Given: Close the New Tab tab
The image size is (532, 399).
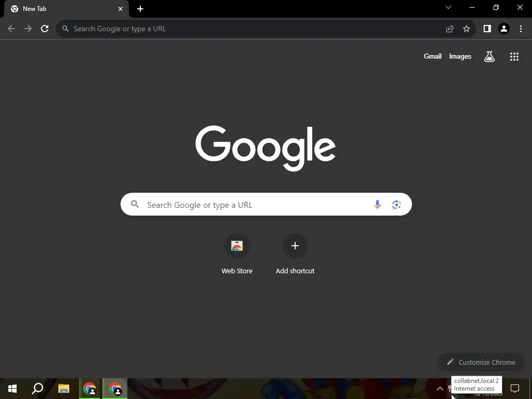Looking at the screenshot, I should tap(121, 9).
